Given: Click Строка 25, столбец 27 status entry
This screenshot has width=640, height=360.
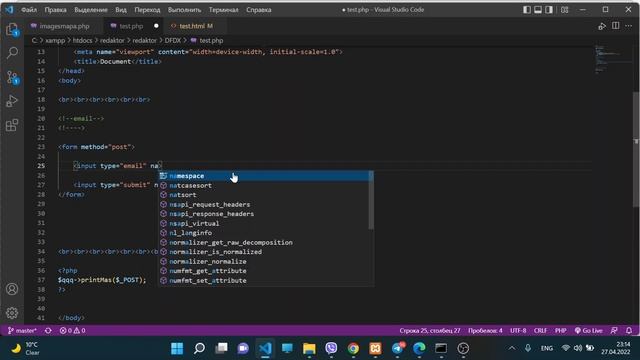Looking at the screenshot, I should (x=430, y=330).
